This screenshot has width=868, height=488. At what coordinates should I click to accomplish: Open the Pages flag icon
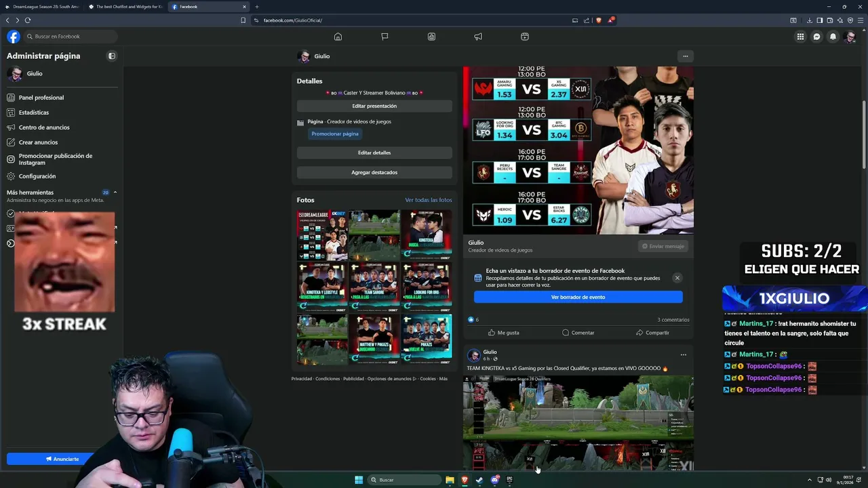click(x=384, y=37)
